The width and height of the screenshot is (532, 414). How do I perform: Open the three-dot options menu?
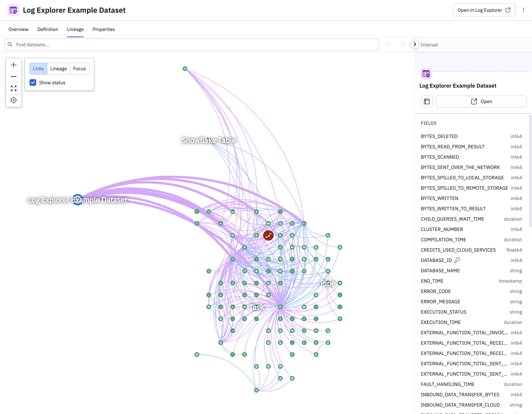click(x=524, y=10)
